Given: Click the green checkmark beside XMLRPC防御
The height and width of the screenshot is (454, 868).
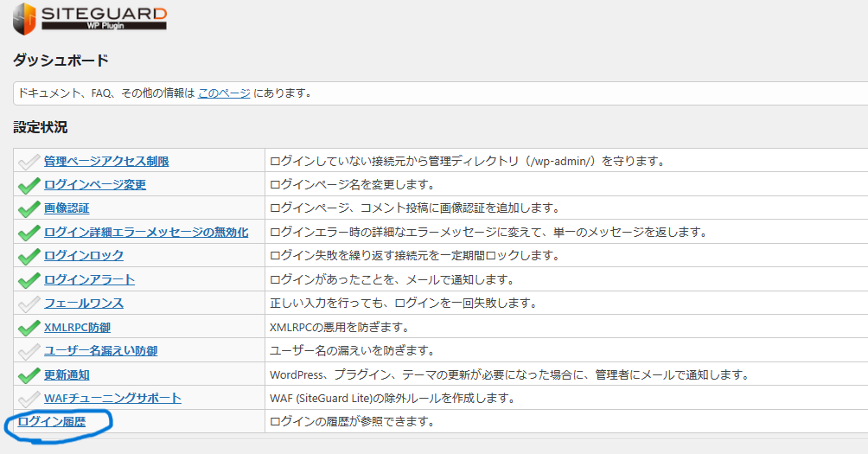Looking at the screenshot, I should (29, 328).
